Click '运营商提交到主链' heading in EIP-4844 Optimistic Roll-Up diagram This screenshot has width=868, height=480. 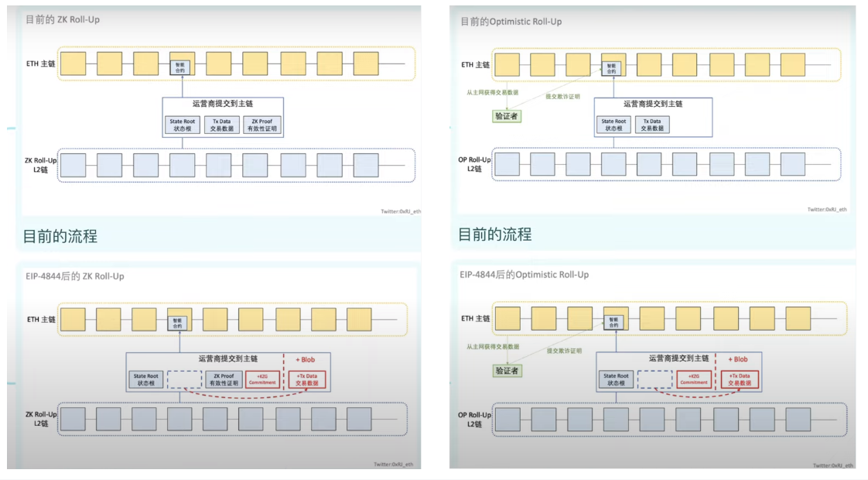click(678, 358)
